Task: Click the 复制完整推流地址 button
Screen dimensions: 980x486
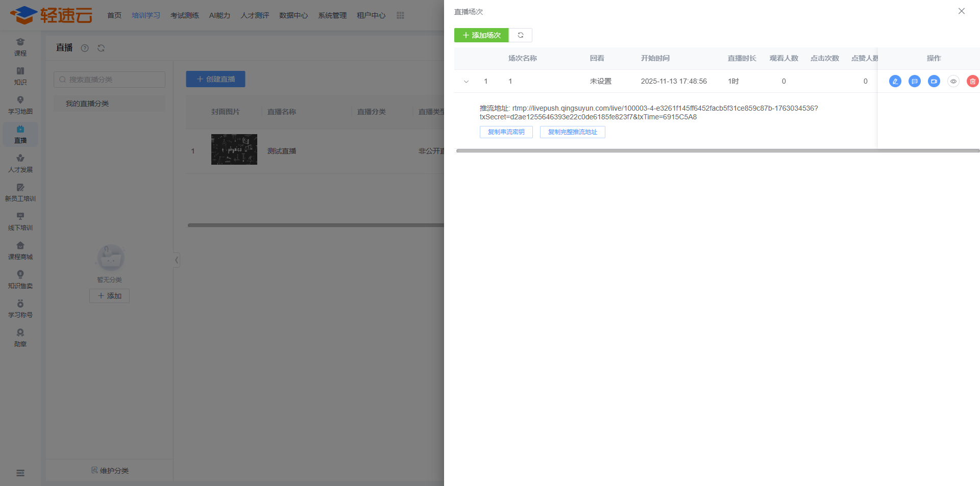Action: [x=572, y=132]
